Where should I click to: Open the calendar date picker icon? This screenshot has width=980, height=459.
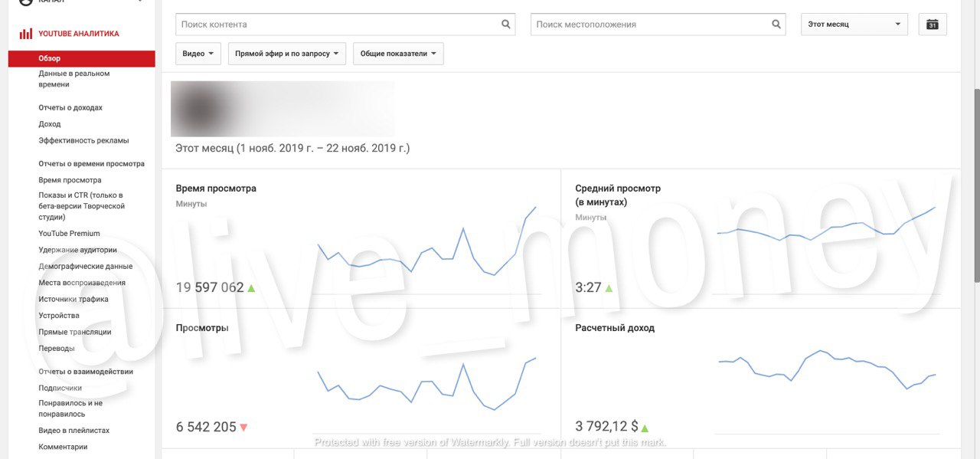click(x=933, y=25)
